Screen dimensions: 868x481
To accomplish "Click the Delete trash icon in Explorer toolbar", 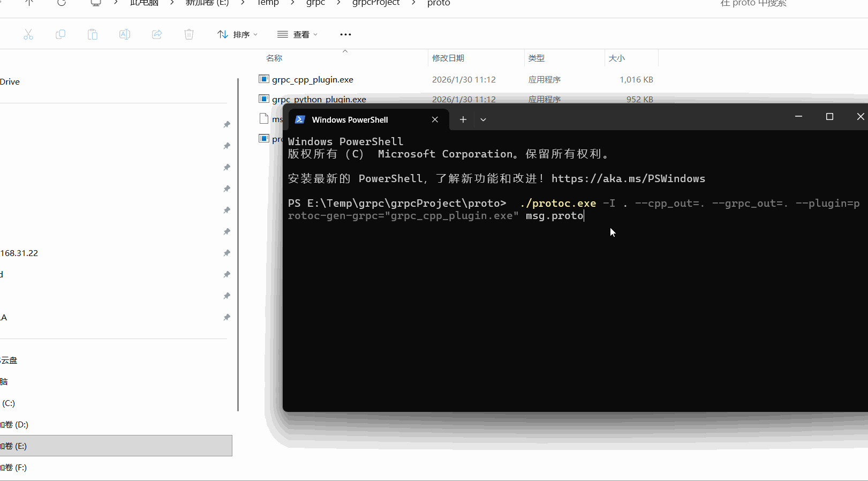I will coord(189,34).
